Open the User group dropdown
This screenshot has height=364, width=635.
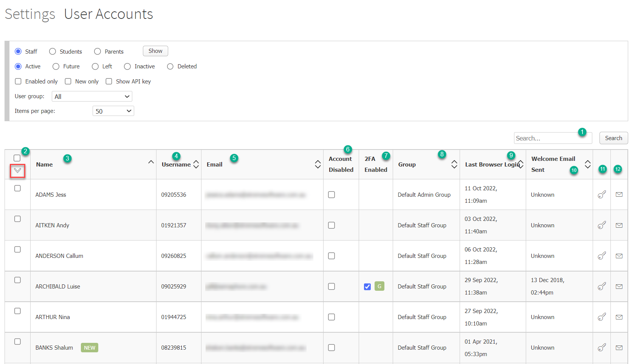click(x=91, y=96)
